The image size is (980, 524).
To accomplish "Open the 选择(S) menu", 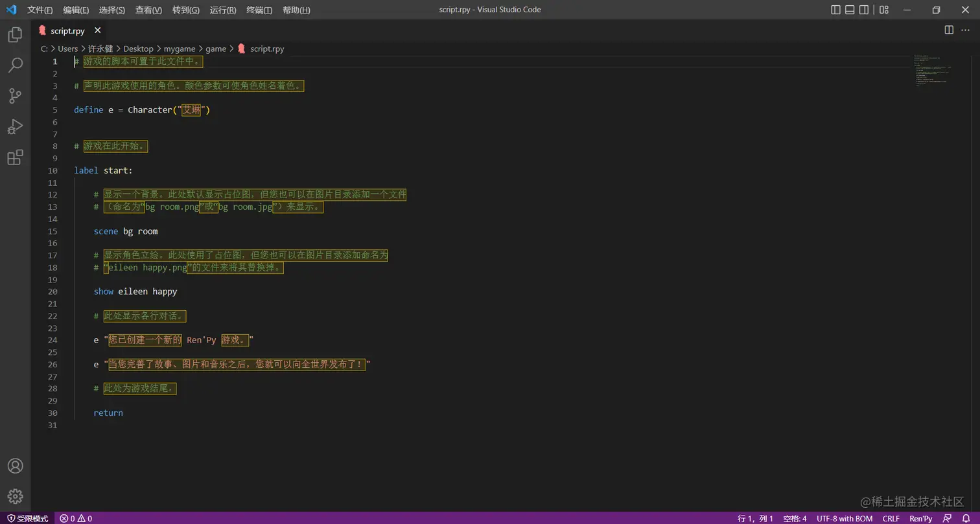I will pos(112,10).
